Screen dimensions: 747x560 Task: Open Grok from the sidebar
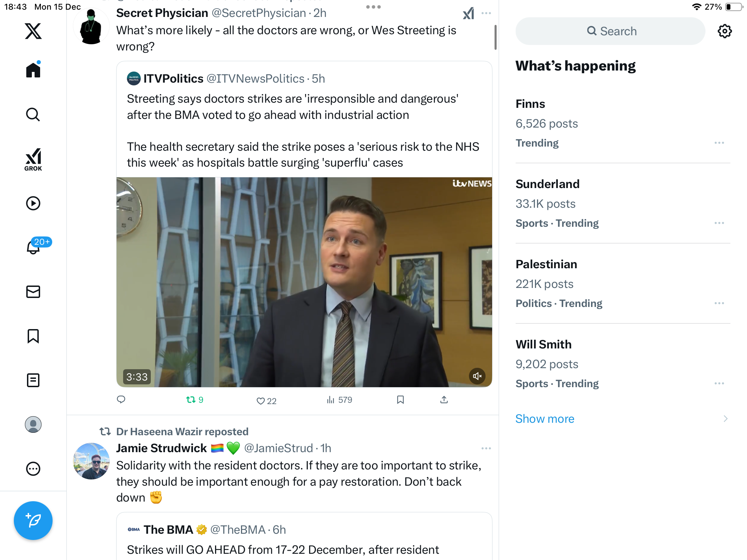[x=33, y=159]
